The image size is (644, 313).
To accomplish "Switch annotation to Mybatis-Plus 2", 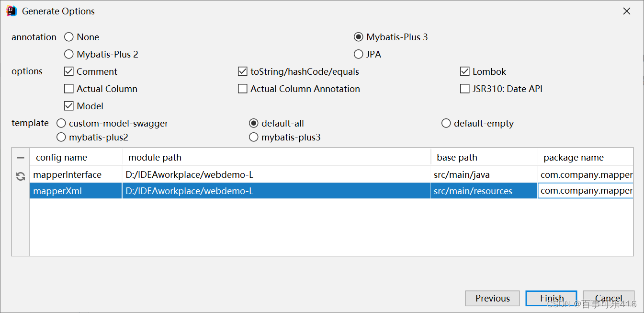I will click(x=68, y=54).
